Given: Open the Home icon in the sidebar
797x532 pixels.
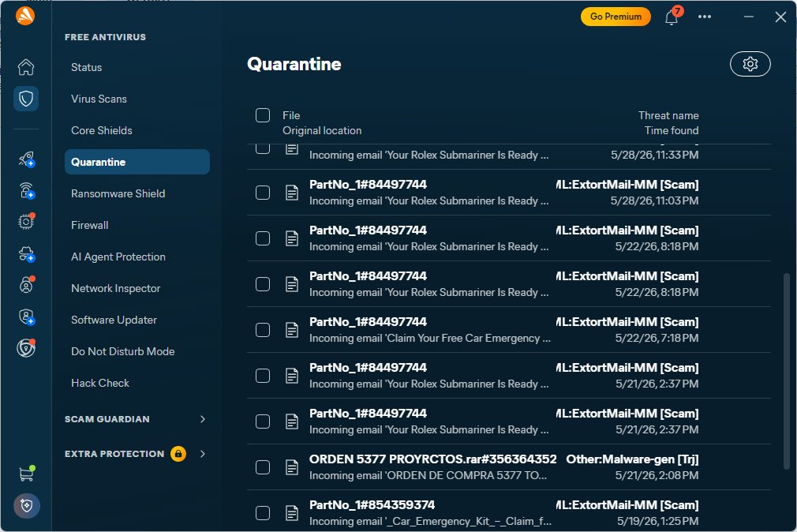Looking at the screenshot, I should 26,67.
